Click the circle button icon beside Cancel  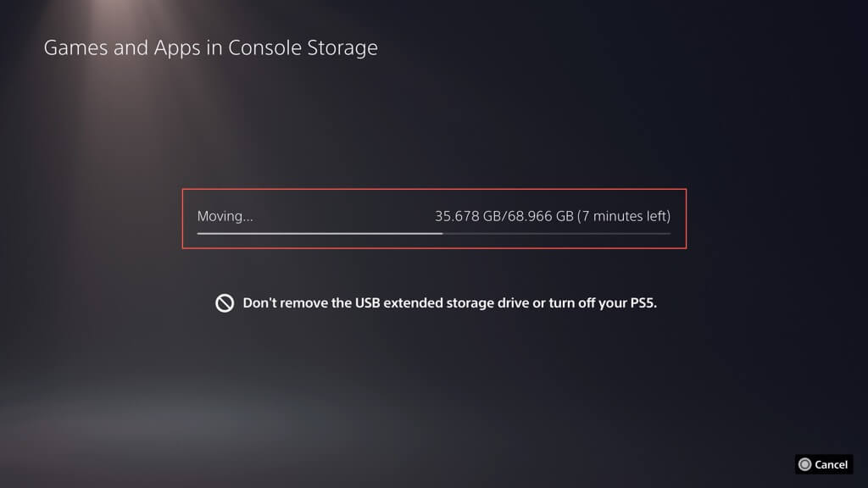(804, 464)
